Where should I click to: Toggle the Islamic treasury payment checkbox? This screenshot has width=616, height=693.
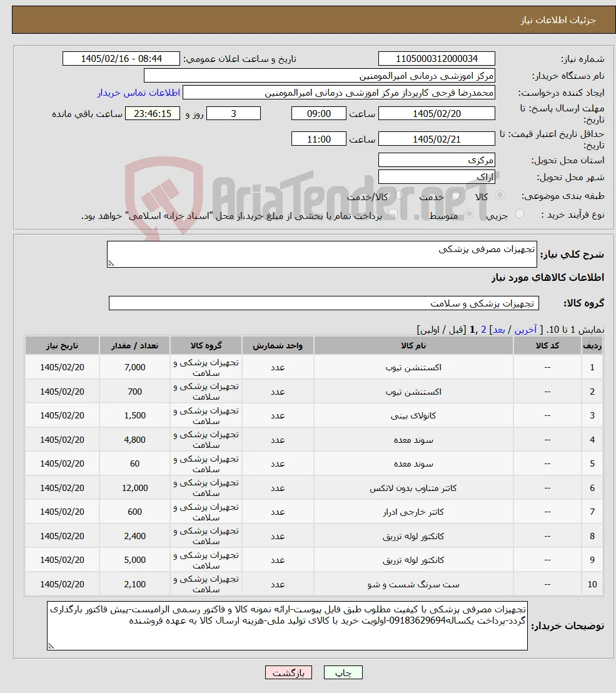pos(392,214)
